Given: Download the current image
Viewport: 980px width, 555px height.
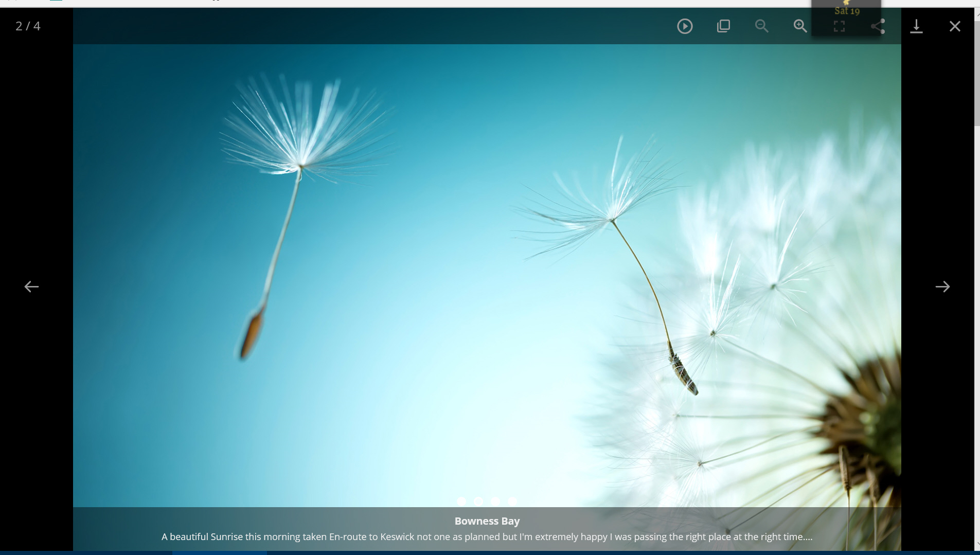Looking at the screenshot, I should point(916,26).
